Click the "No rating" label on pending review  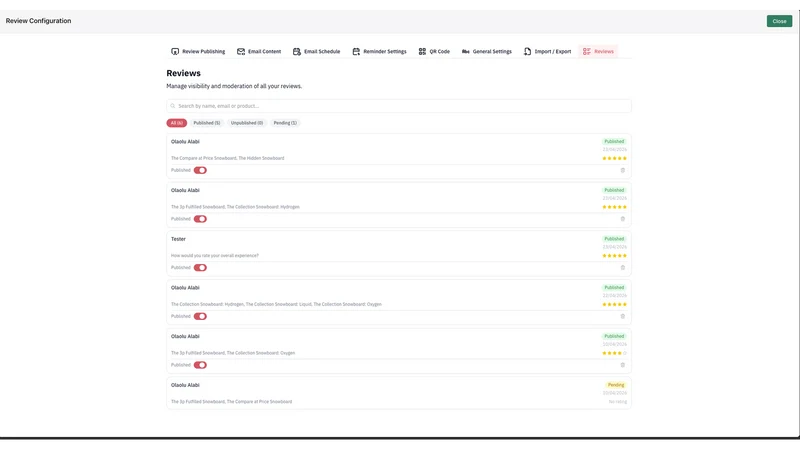(618, 402)
